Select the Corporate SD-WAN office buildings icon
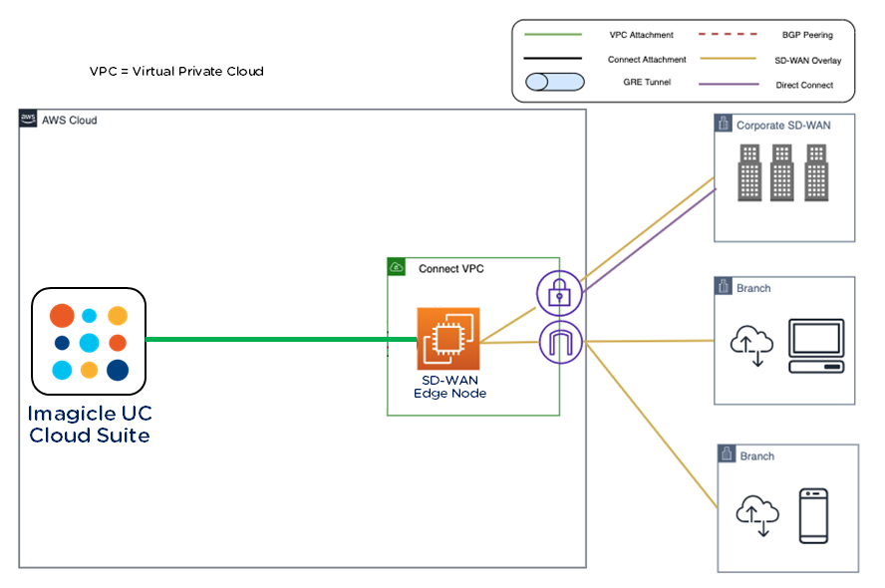Screen dimensions: 885x588 click(782, 172)
